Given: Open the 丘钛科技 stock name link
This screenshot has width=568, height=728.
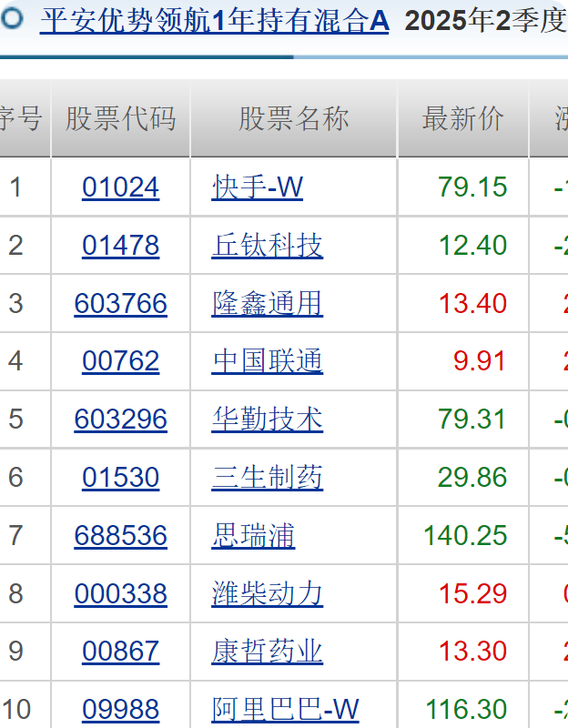Looking at the screenshot, I should (x=267, y=245).
